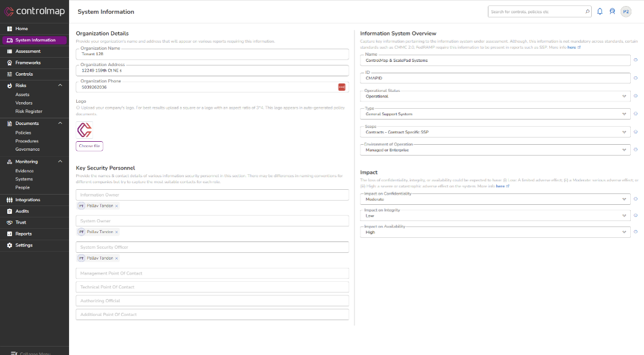Image resolution: width=644 pixels, height=355 pixels.
Task: Select the Trust handshake icon
Action: (8, 222)
